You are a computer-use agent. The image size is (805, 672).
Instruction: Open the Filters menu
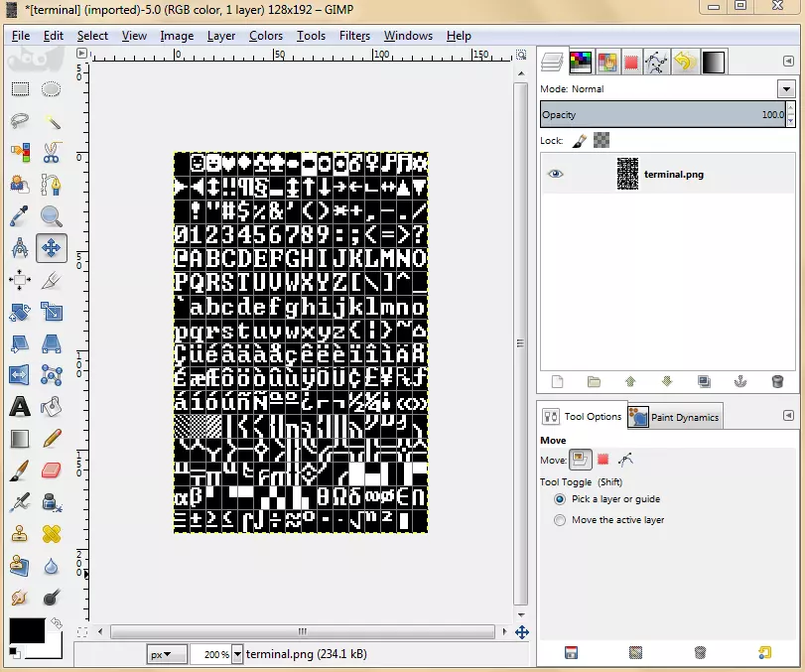click(x=354, y=36)
